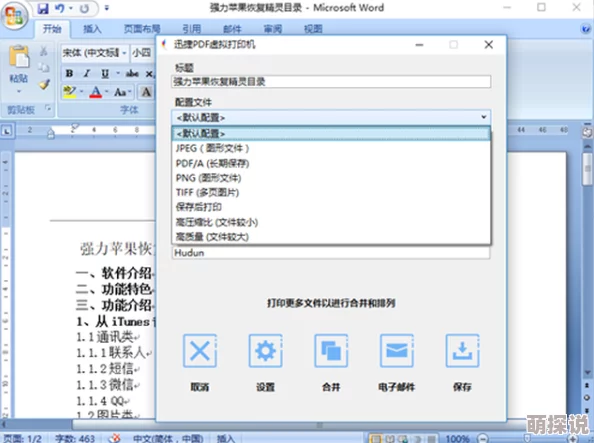Open the 剪贴板 dialog launcher
The height and width of the screenshot is (443, 594).
click(x=48, y=108)
